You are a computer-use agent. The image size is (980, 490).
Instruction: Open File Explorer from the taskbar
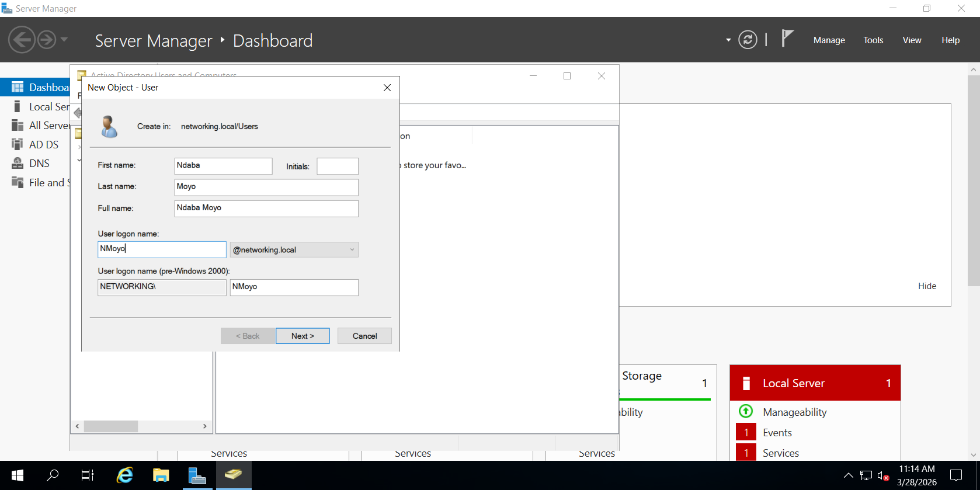[161, 475]
